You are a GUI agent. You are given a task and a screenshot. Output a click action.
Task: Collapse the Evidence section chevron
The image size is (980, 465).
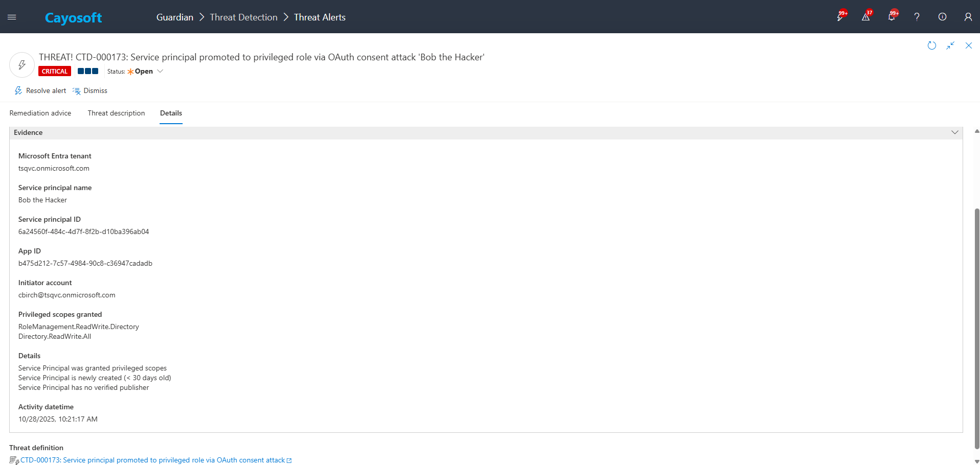click(x=954, y=132)
